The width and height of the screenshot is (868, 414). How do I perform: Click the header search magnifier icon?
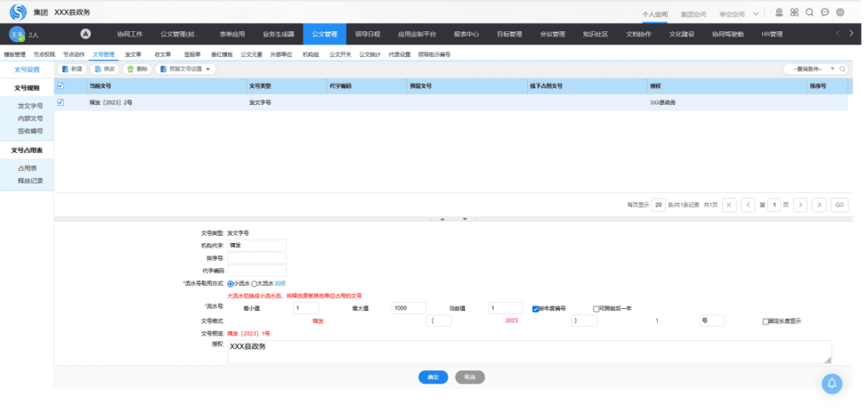809,12
